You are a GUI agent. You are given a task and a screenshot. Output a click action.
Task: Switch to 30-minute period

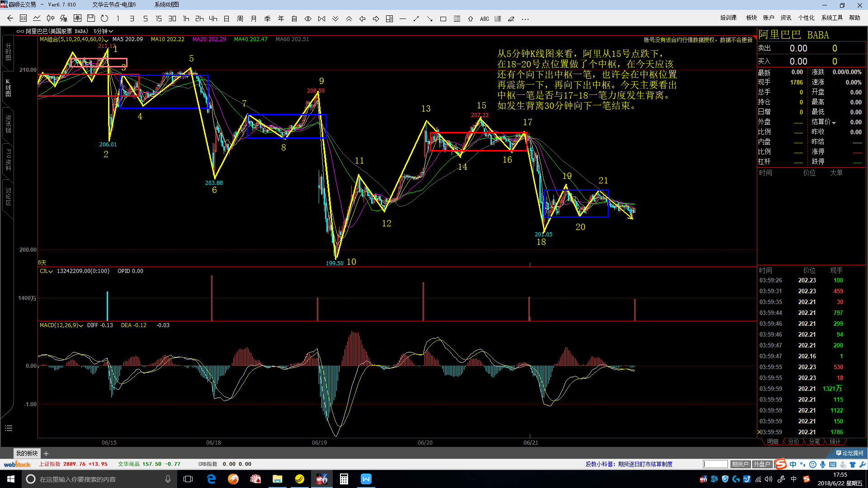click(172, 19)
